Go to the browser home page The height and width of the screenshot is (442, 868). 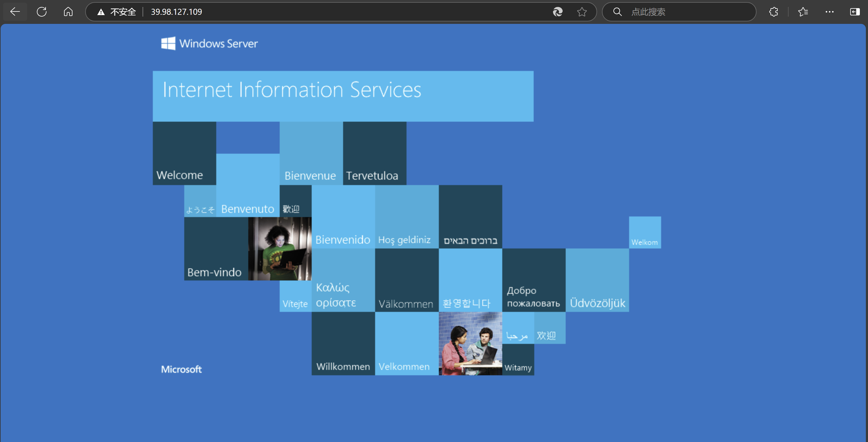(x=68, y=12)
